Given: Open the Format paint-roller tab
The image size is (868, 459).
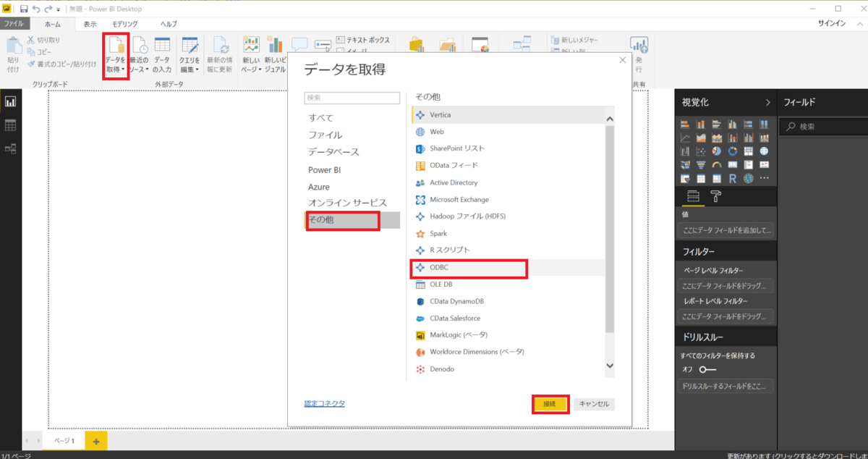Looking at the screenshot, I should 715,196.
